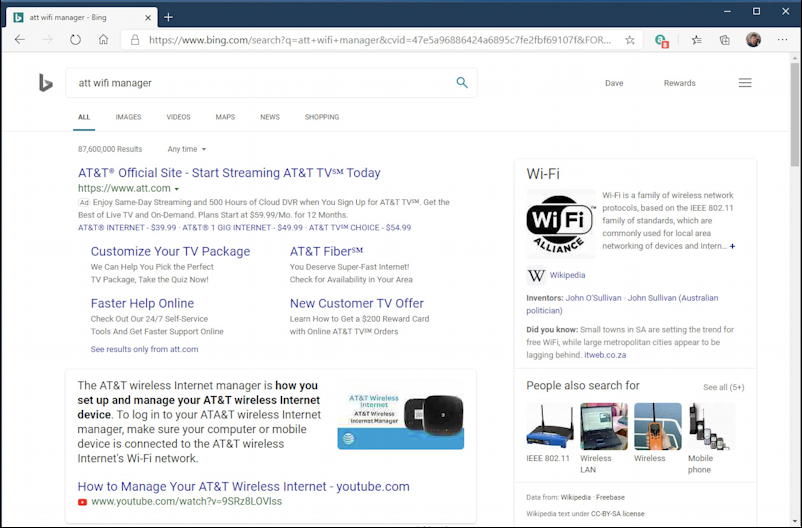Screen dimensions: 802x528
Task: Select the Wireless handheld radio thumbnail
Action: tap(658, 426)
